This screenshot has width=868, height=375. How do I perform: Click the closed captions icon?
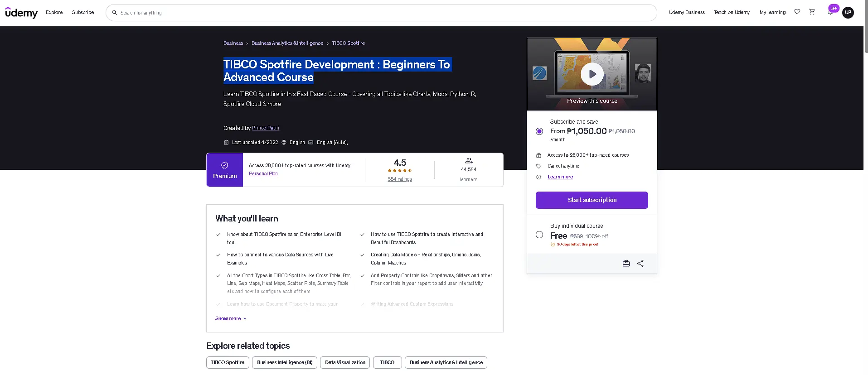[x=310, y=143]
